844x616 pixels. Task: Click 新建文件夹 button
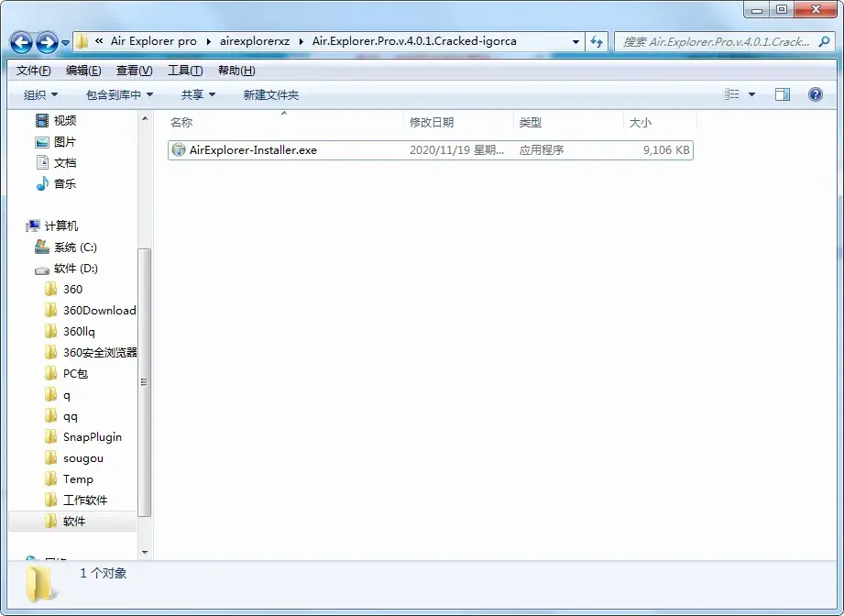(x=270, y=94)
